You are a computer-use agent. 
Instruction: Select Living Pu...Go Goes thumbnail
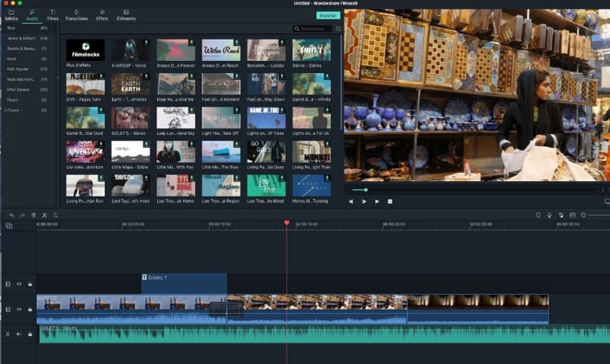[266, 152]
